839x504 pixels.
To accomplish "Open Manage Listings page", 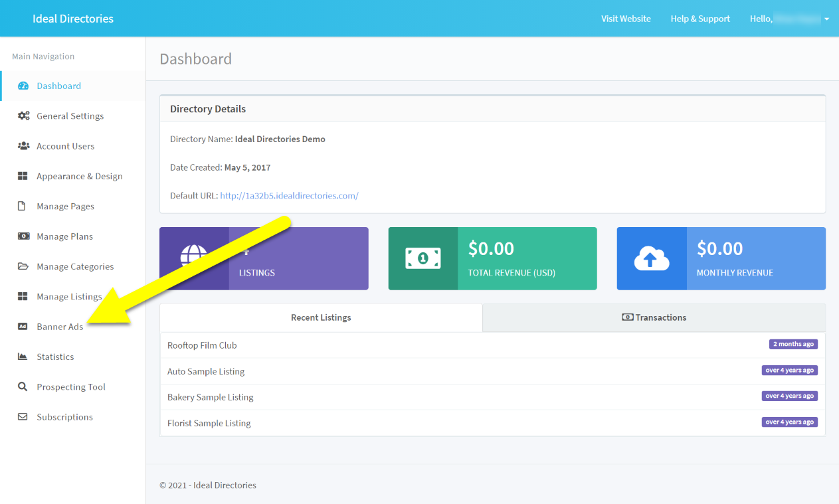I will 73,296.
